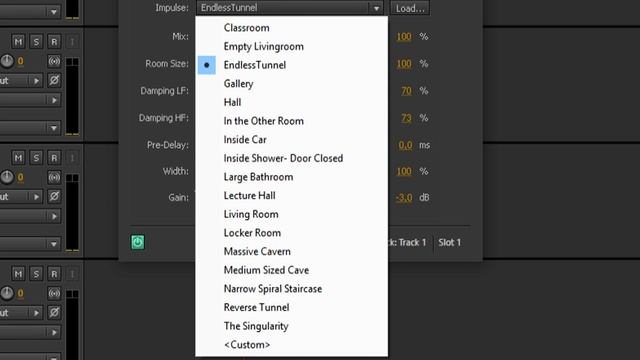Select Inside Shower- Door Closed impulse
640x360 pixels.
(283, 158)
